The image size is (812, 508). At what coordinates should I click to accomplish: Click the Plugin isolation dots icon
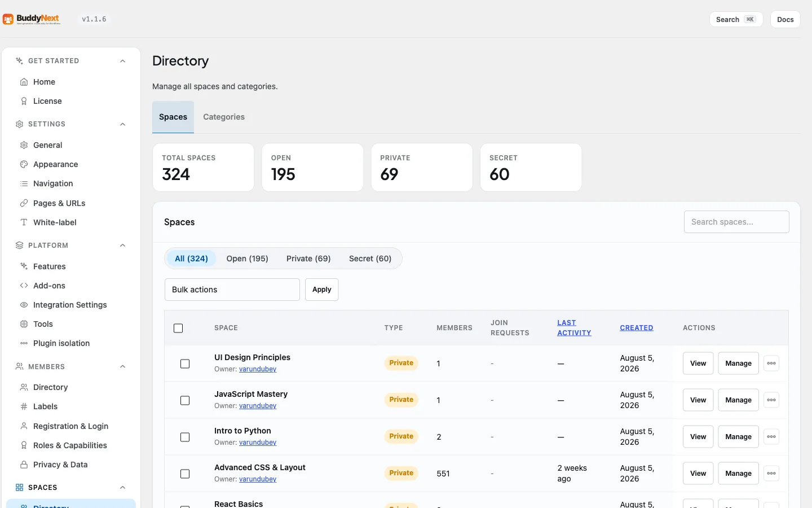(x=24, y=343)
